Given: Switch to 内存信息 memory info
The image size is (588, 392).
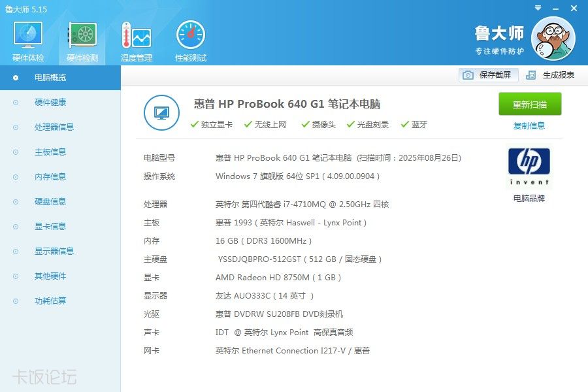Looking at the screenshot, I should 50,177.
